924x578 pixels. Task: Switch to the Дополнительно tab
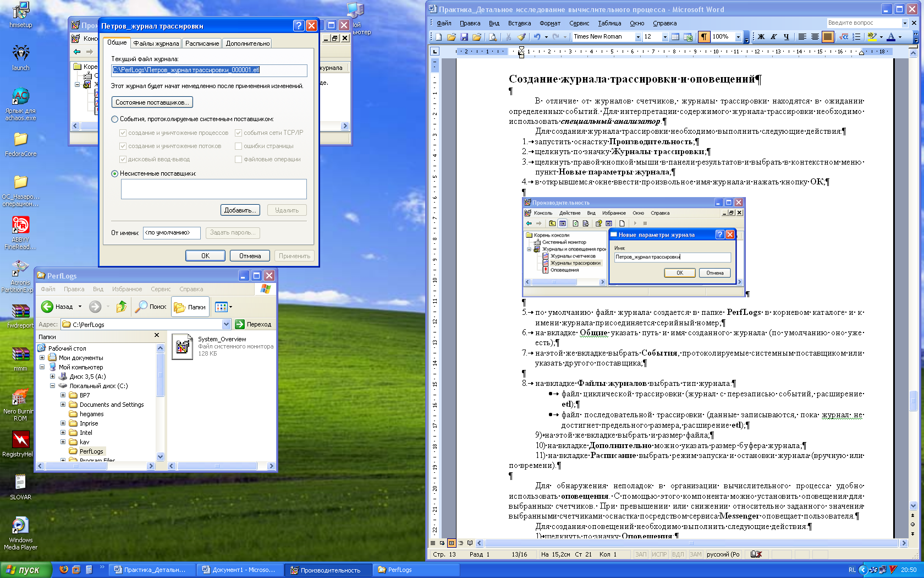click(x=248, y=43)
